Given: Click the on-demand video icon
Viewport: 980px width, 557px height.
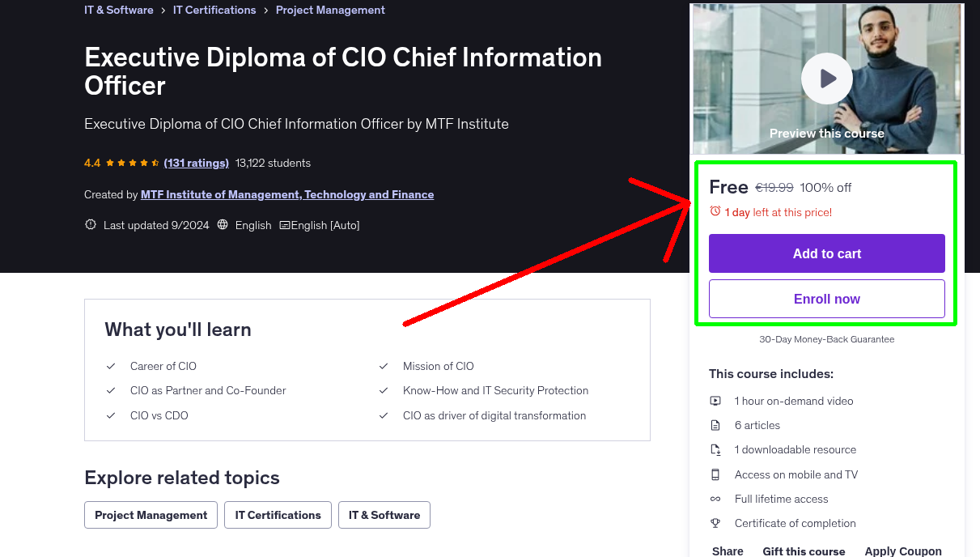Looking at the screenshot, I should point(715,401).
